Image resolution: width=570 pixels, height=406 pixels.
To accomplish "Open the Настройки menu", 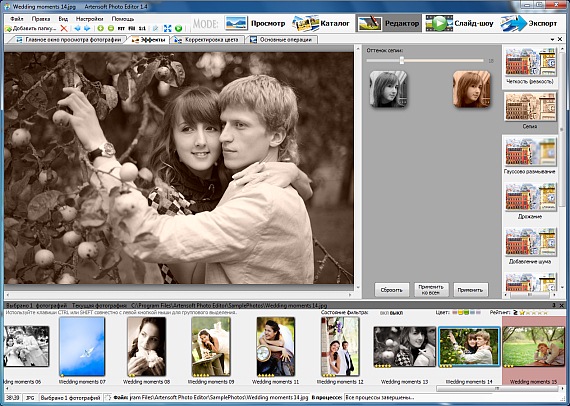I will click(x=89, y=19).
